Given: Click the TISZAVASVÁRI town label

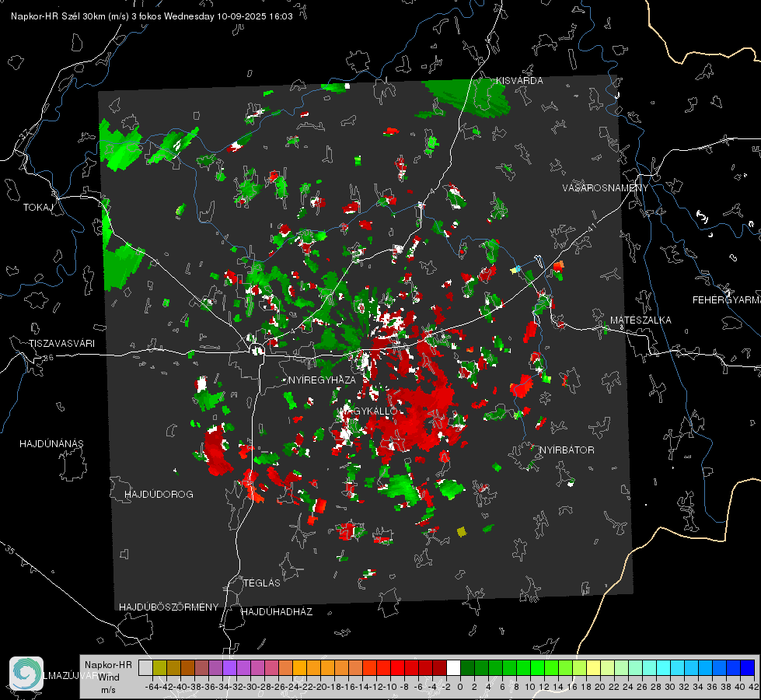Looking at the screenshot, I should coord(61,344).
